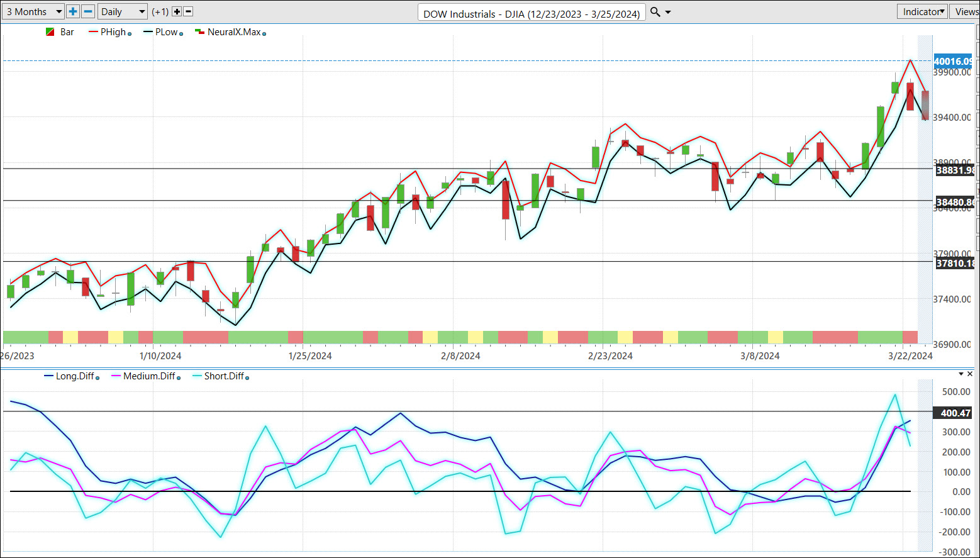Click the Bar legend label text
The width and height of the screenshot is (980, 558).
coord(67,32)
